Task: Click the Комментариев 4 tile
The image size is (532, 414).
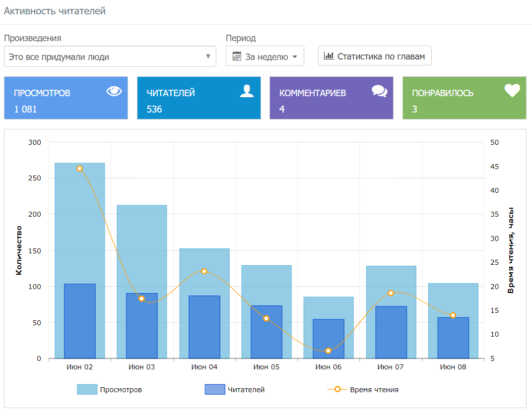Action: coord(332,98)
